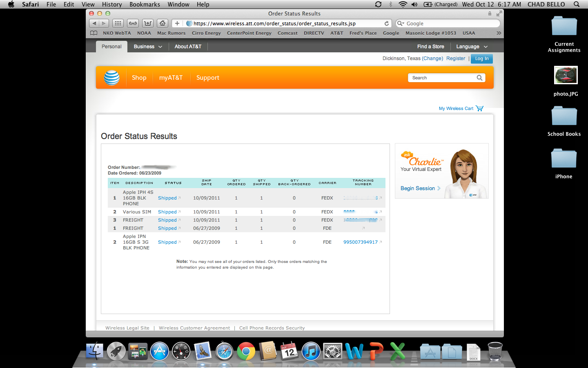This screenshot has height=368, width=588.
Task: Open tracking number 995007394917
Action: (x=361, y=242)
